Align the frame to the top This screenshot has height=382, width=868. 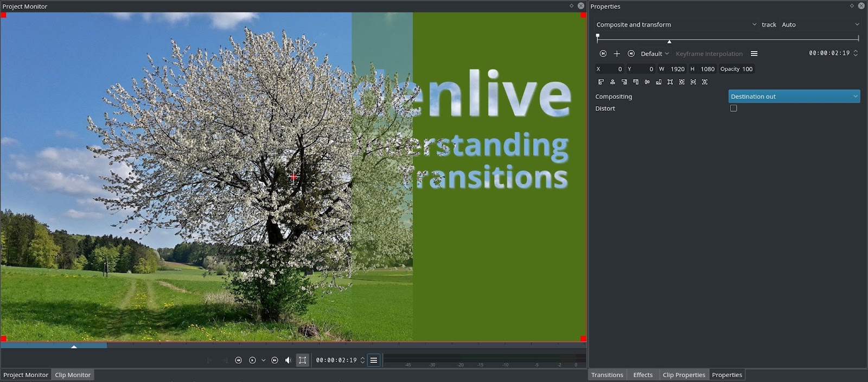pos(636,82)
